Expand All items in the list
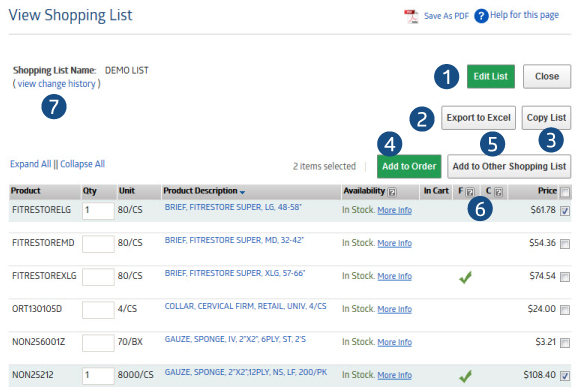The height and width of the screenshot is (392, 578). (x=31, y=164)
